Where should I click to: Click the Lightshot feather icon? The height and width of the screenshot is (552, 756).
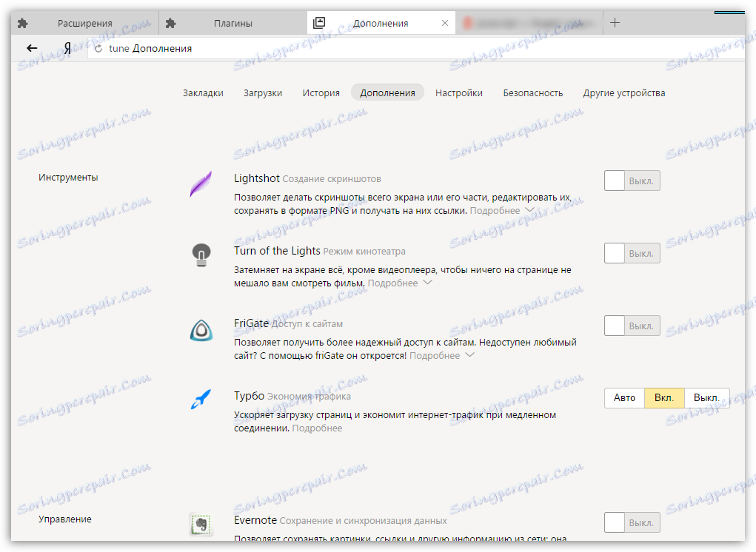201,184
